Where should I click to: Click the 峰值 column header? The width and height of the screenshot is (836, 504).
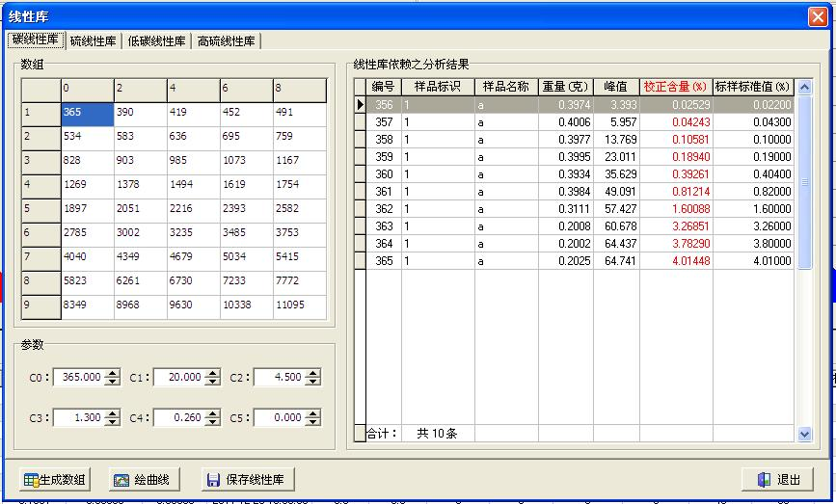pyautogui.click(x=616, y=87)
